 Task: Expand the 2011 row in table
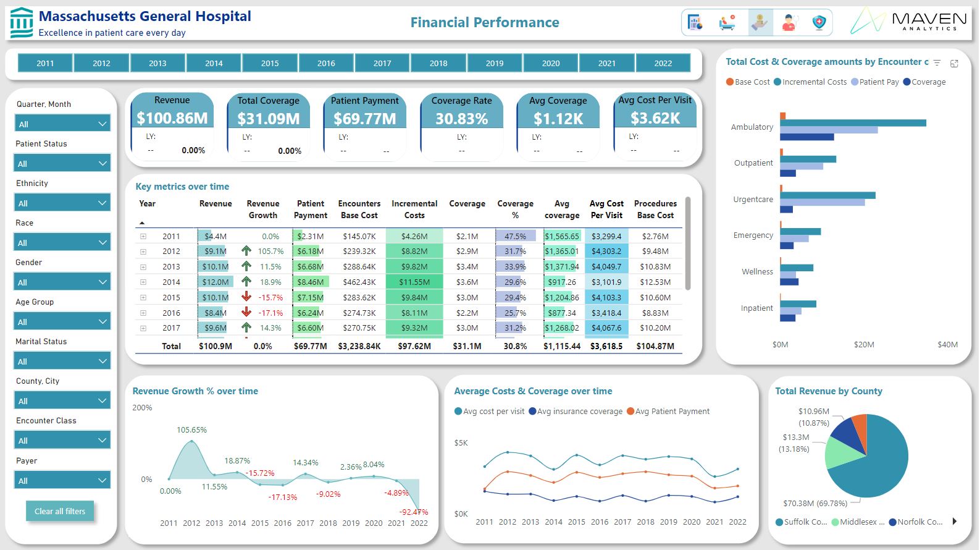[x=143, y=236]
